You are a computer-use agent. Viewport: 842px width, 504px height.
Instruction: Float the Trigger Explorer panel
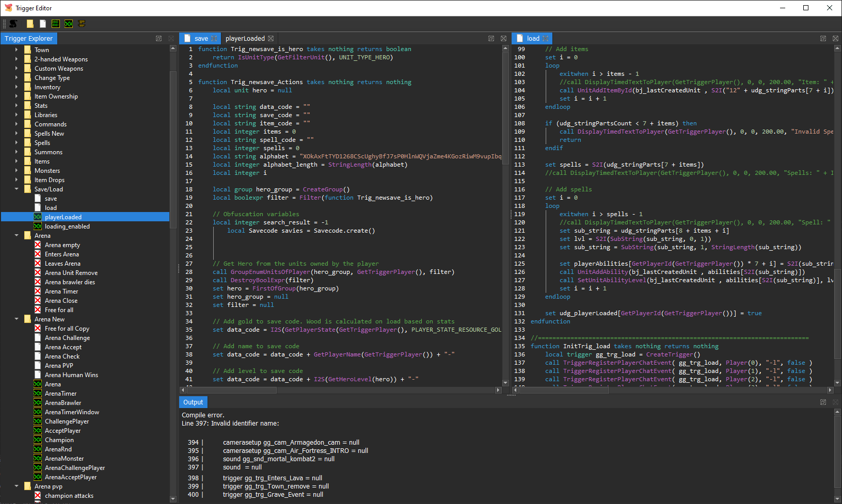coord(159,39)
